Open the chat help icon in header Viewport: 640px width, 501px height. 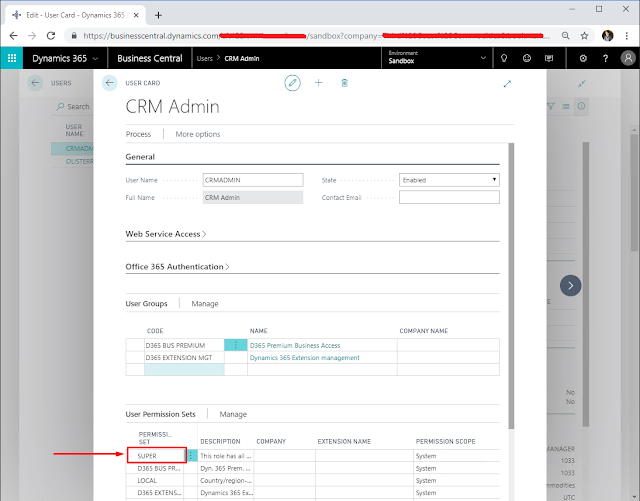coord(549,58)
